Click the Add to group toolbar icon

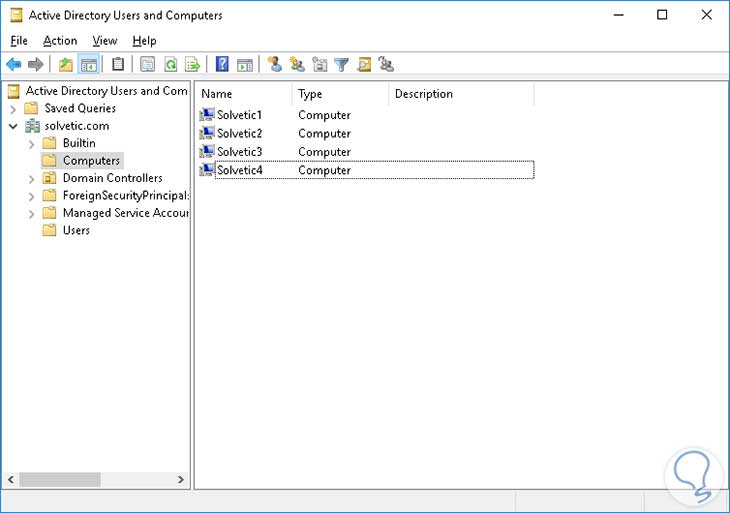(386, 64)
